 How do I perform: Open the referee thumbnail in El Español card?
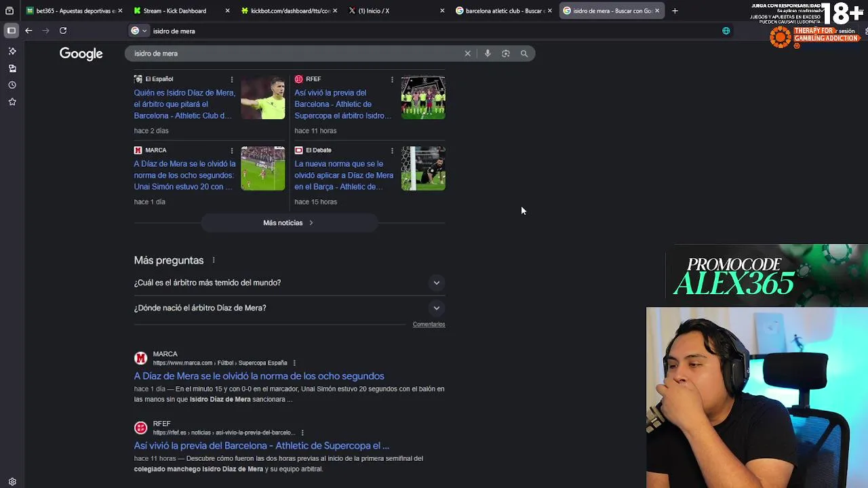[x=263, y=98]
